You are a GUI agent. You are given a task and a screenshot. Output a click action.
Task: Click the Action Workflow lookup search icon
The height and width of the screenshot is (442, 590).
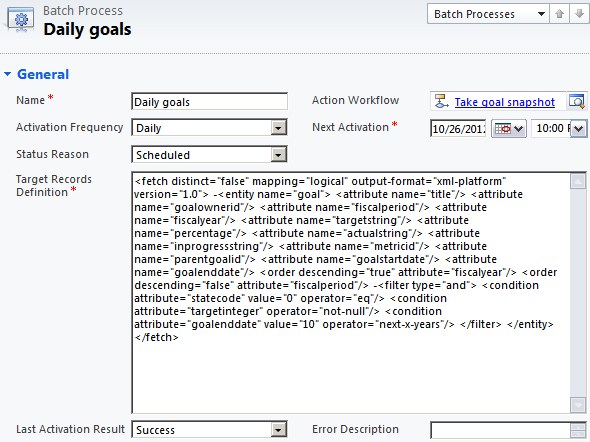577,102
